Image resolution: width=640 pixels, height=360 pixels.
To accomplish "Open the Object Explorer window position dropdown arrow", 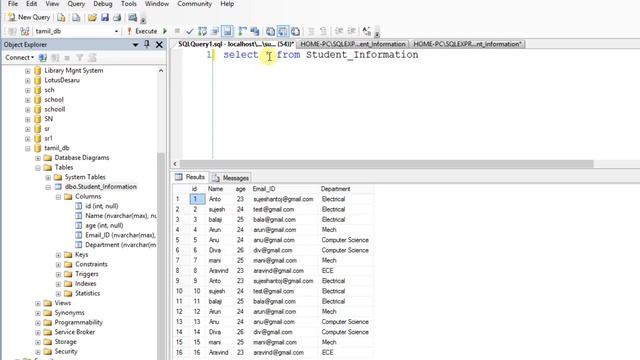I will tap(136, 44).
